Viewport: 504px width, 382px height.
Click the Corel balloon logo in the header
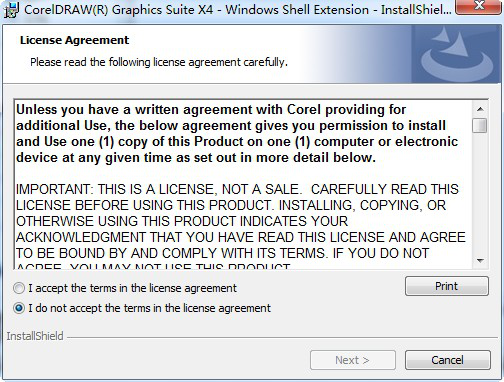click(457, 55)
